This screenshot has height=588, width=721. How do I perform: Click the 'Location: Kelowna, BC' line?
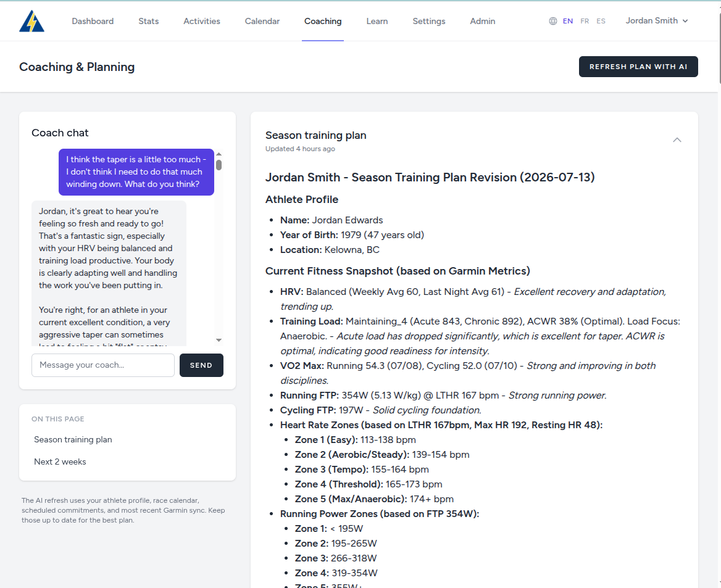[x=330, y=250]
